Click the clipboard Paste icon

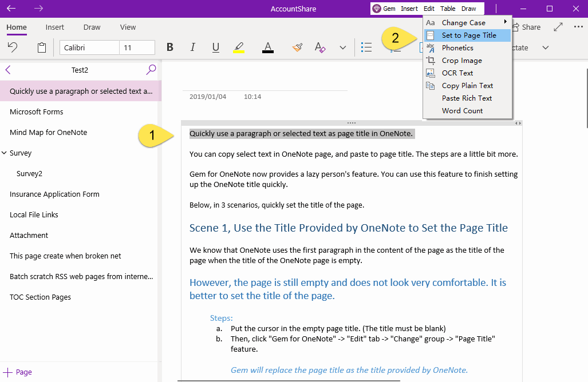click(x=42, y=47)
